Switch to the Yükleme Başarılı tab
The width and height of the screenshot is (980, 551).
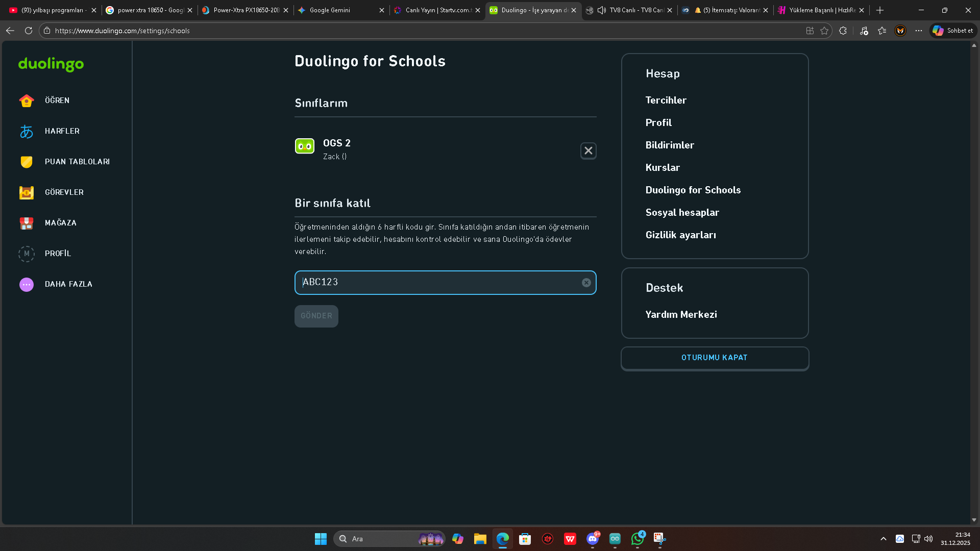tap(820, 10)
